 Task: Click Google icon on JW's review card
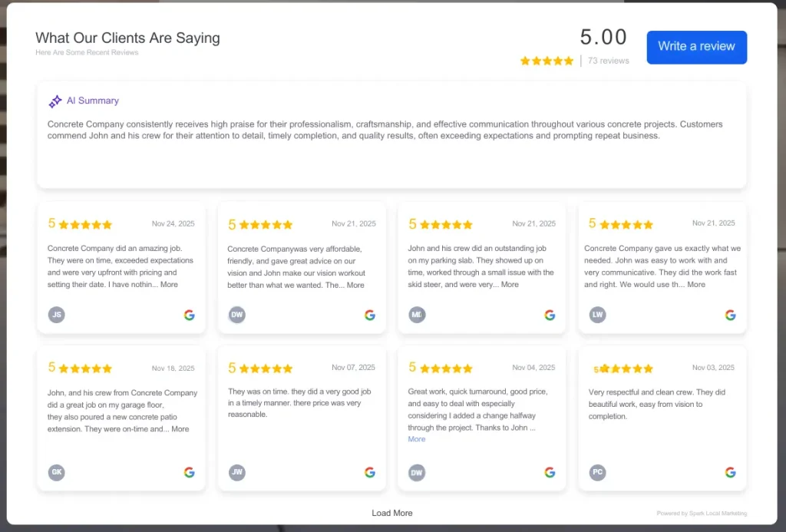(x=370, y=472)
